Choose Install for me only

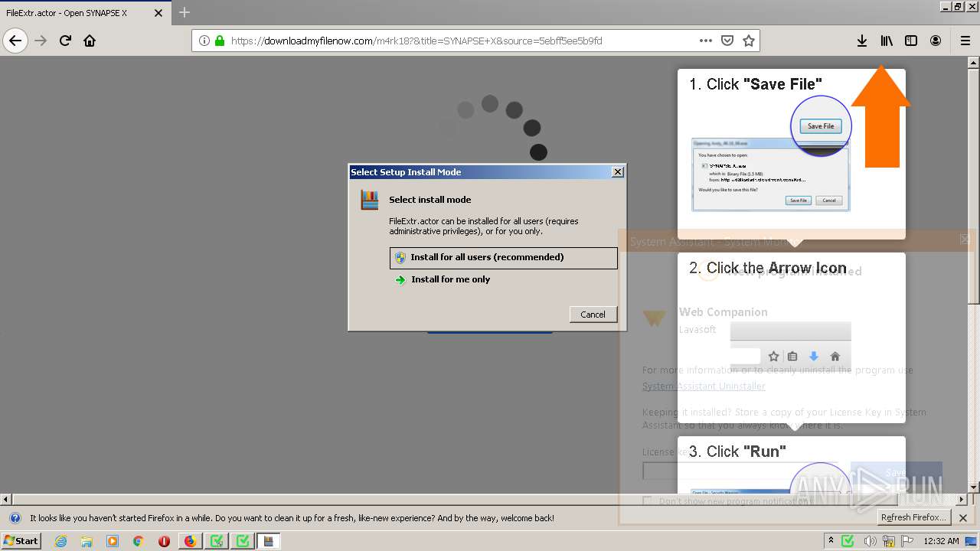503,279
